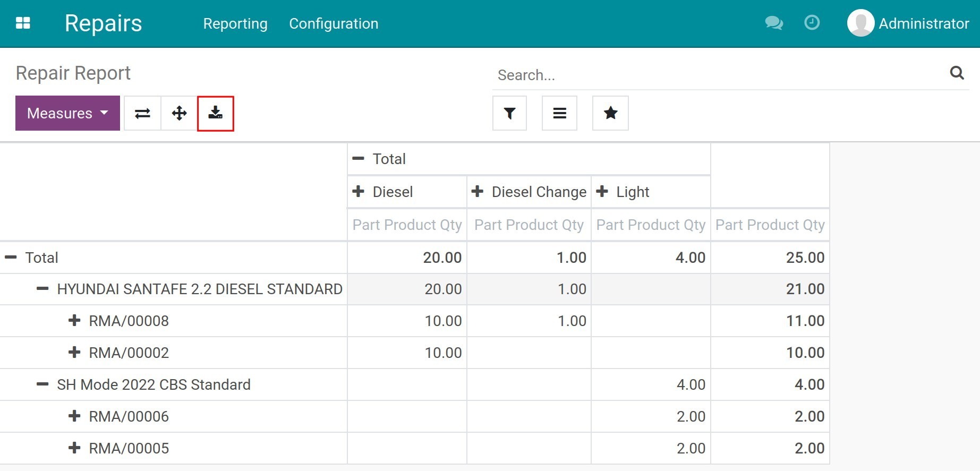Click the Repairs app title

(103, 23)
